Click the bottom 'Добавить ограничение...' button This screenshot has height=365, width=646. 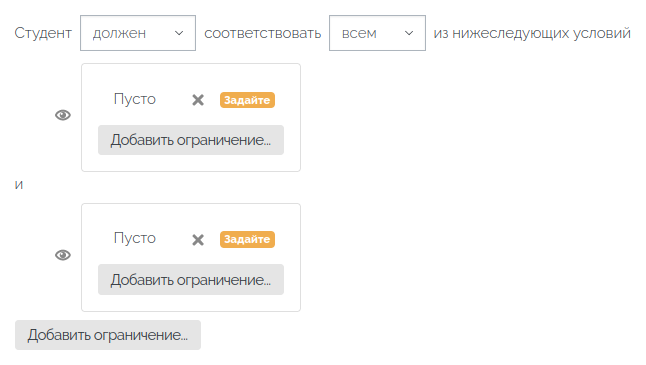click(108, 335)
